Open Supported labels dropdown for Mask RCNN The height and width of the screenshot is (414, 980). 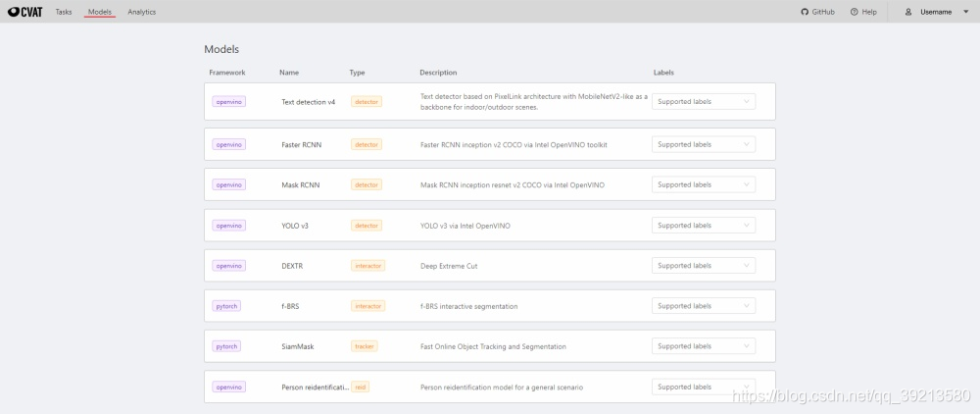pos(703,184)
